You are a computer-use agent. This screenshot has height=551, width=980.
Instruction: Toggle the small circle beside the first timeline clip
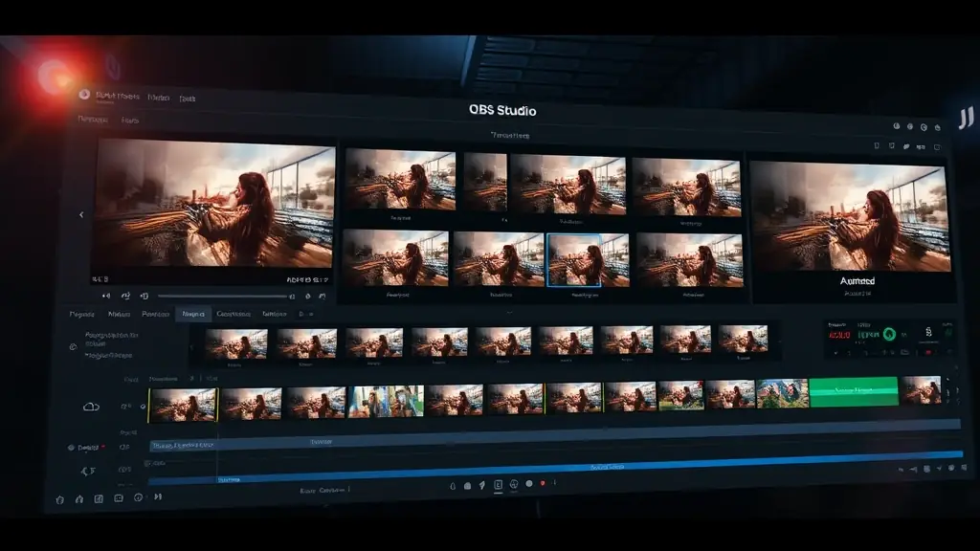[143, 406]
